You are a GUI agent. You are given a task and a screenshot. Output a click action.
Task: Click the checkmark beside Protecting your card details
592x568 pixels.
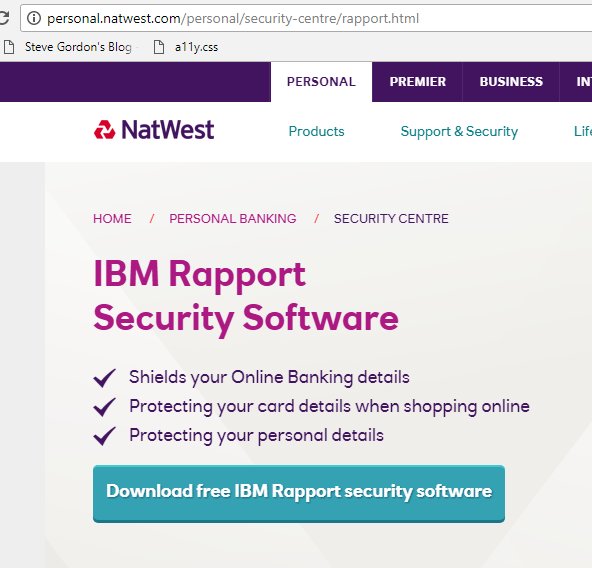tap(104, 407)
